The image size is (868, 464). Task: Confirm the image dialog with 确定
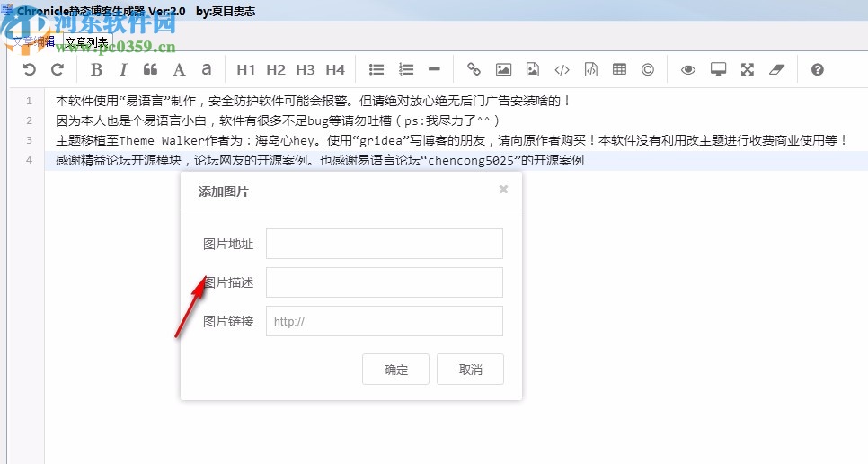pos(395,370)
